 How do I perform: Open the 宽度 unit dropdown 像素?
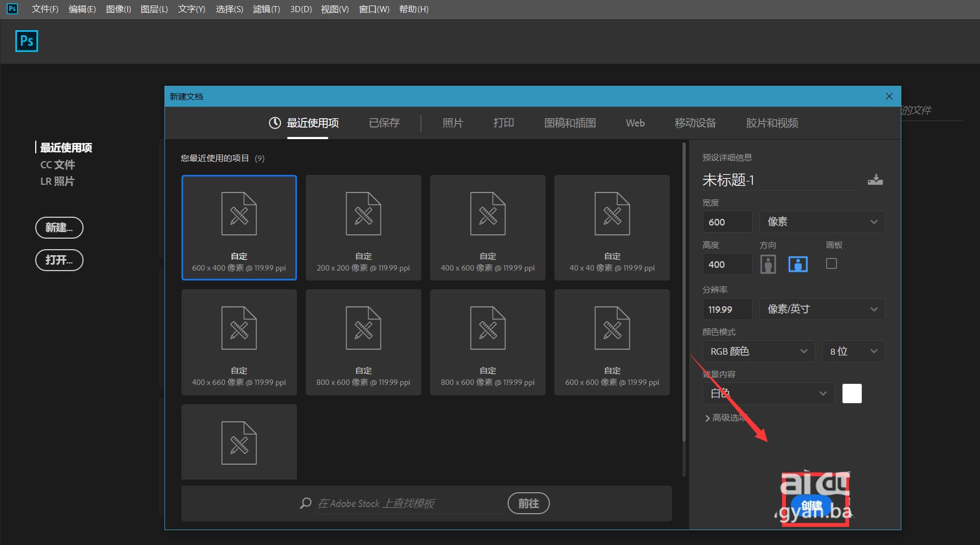click(822, 222)
